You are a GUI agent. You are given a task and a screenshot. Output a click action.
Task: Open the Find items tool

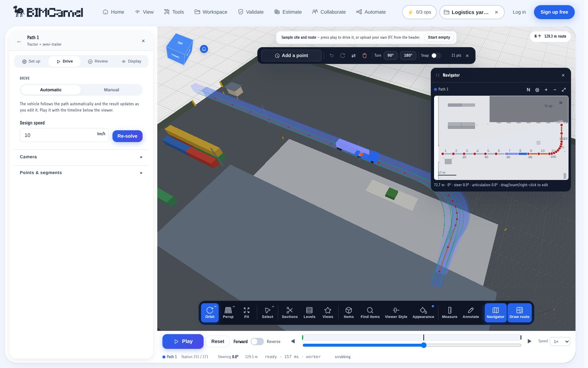(x=370, y=313)
